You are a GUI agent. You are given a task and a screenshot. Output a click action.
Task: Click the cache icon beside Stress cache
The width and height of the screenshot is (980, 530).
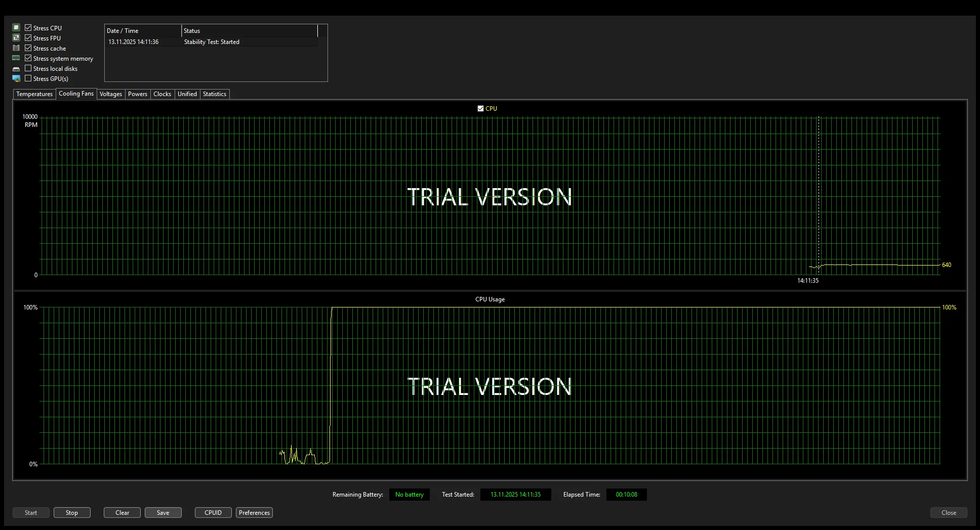(16, 48)
